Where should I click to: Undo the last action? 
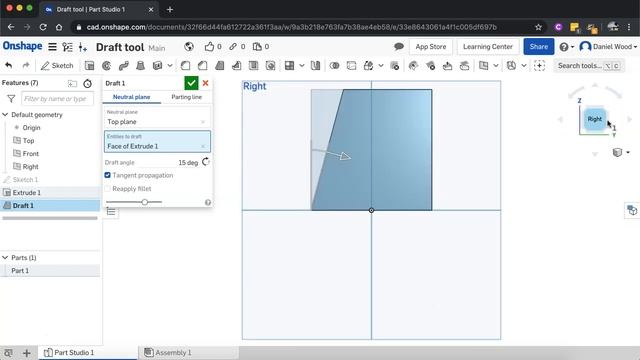(x=9, y=65)
